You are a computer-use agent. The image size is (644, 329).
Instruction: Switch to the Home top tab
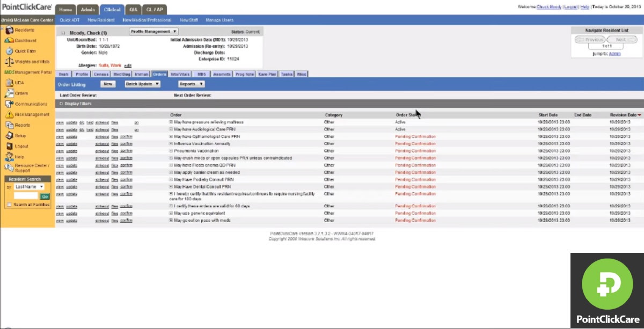tap(65, 10)
